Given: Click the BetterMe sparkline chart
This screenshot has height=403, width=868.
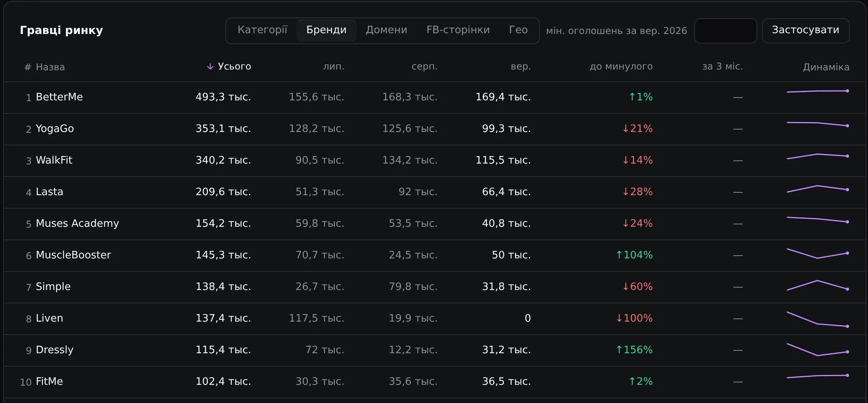Looking at the screenshot, I should click(x=818, y=91).
